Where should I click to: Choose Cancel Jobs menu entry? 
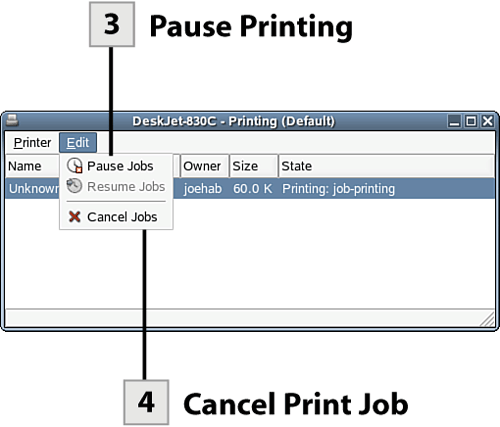[116, 217]
